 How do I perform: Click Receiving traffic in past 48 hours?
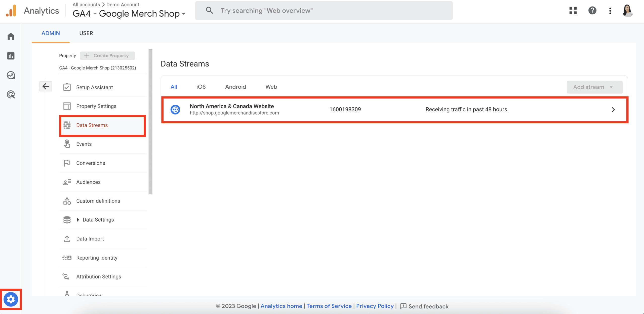(467, 110)
